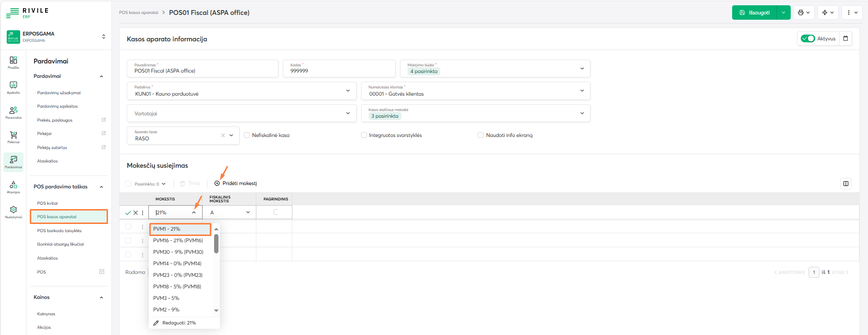The height and width of the screenshot is (335, 868).
Task: Open the Pirkimai cart icon
Action: tap(13, 136)
